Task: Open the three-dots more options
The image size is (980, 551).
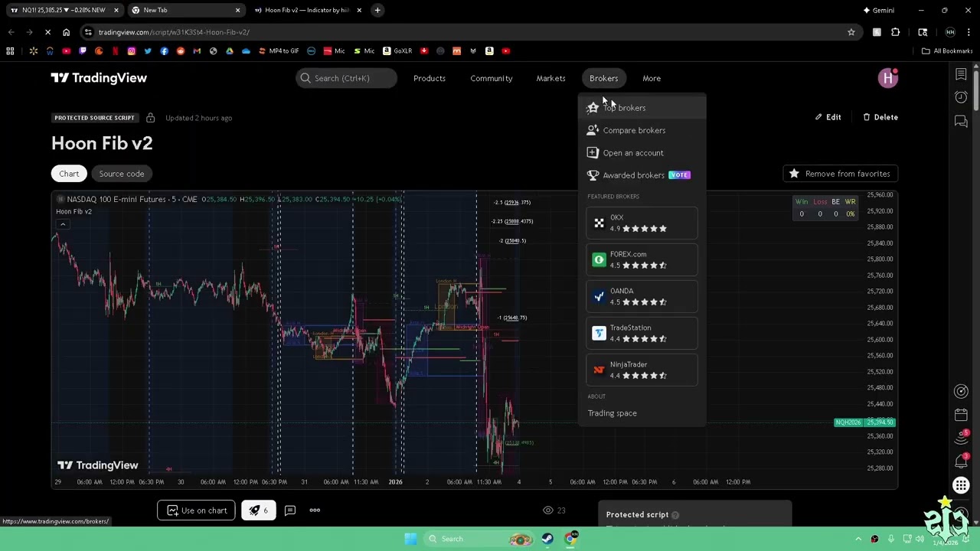Action: pyautogui.click(x=315, y=510)
